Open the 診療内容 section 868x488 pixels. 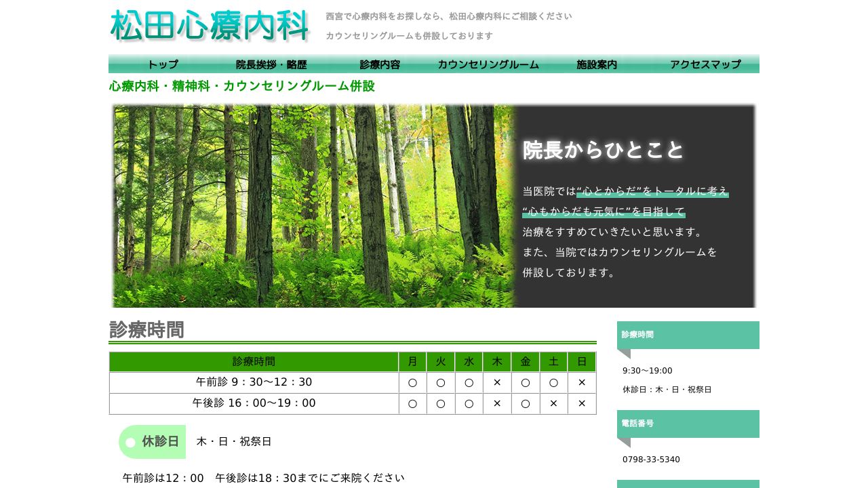click(379, 64)
